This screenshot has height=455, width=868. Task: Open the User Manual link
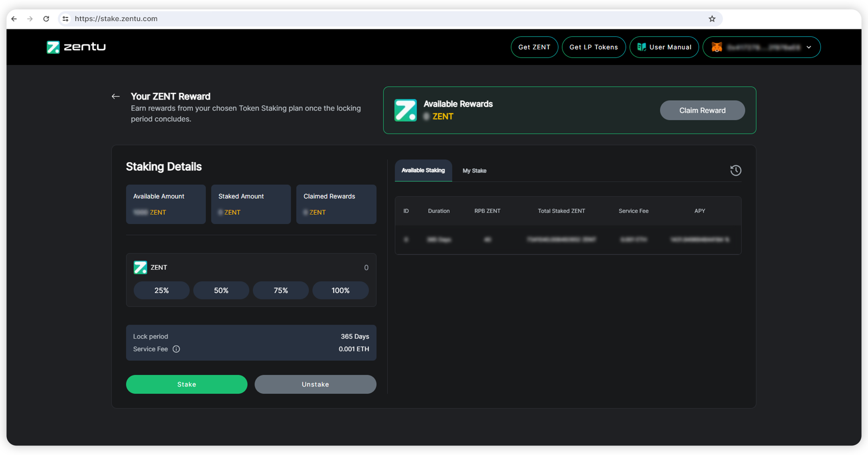tap(664, 47)
